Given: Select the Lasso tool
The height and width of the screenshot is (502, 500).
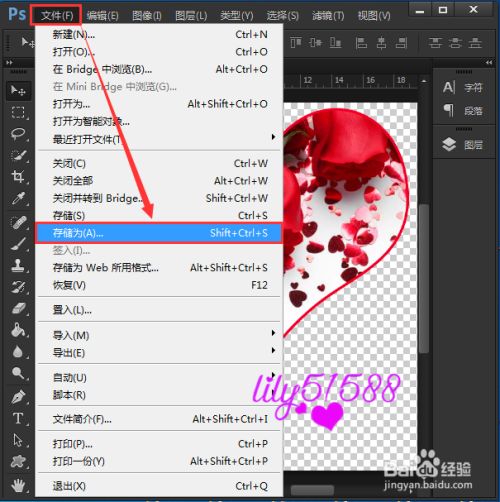Looking at the screenshot, I should pyautogui.click(x=18, y=133).
